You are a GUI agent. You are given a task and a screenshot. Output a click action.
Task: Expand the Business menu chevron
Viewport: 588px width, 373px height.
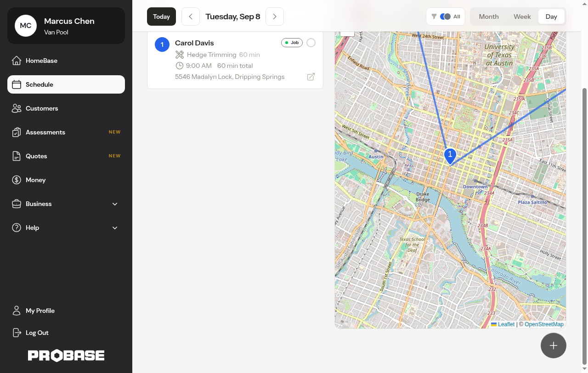(115, 204)
